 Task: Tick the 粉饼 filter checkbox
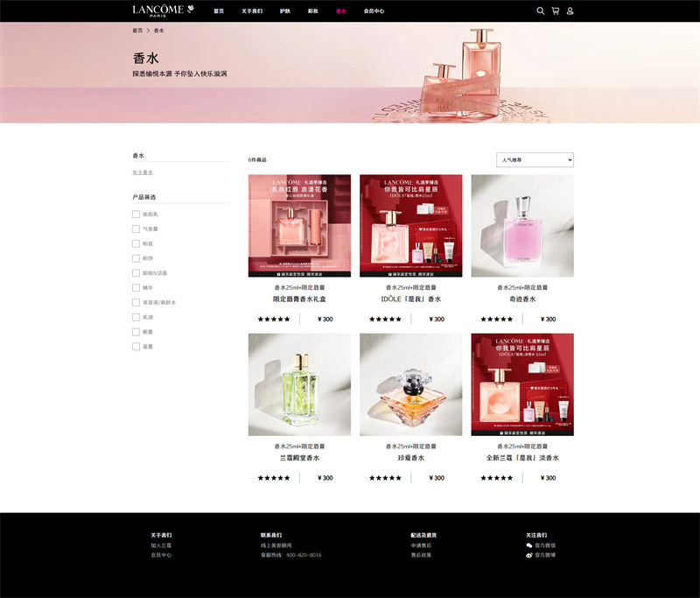coord(136,258)
